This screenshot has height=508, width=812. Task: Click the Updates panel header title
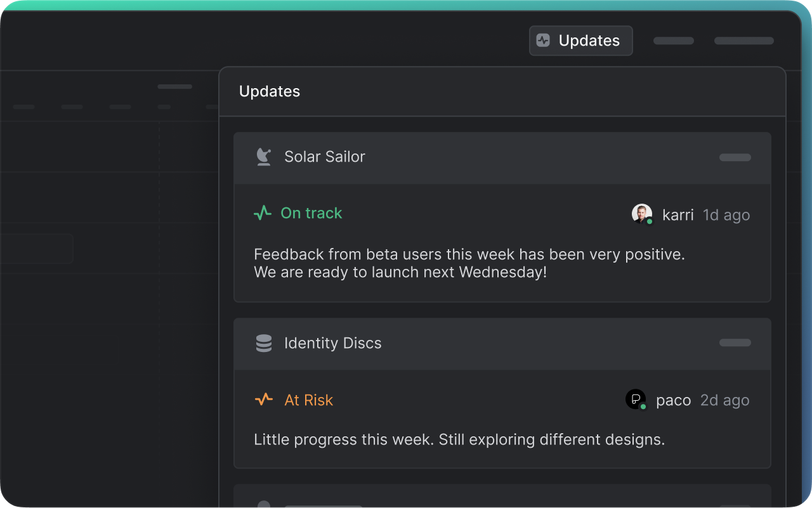tap(270, 91)
